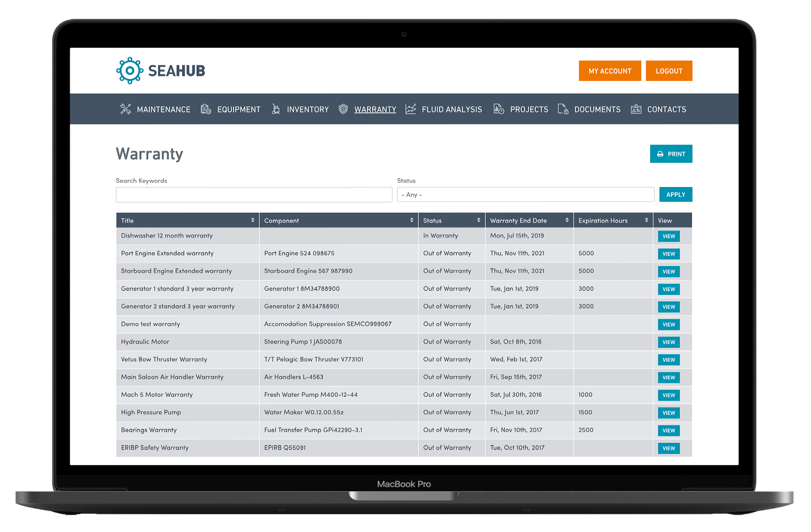Sort by Expiration Hours arrows

point(646,220)
